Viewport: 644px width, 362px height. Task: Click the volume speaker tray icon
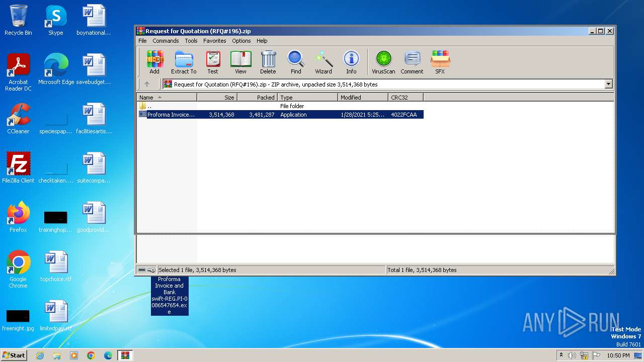coord(572,355)
